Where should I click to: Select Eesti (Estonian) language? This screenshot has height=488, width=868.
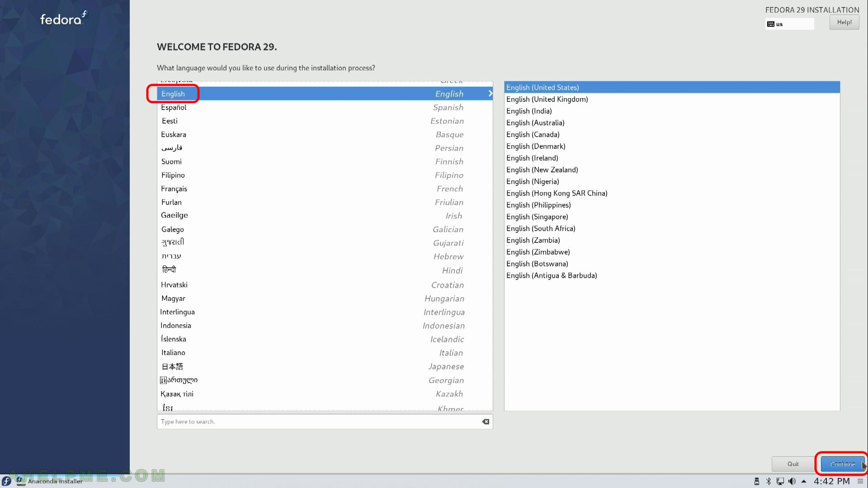tap(325, 121)
